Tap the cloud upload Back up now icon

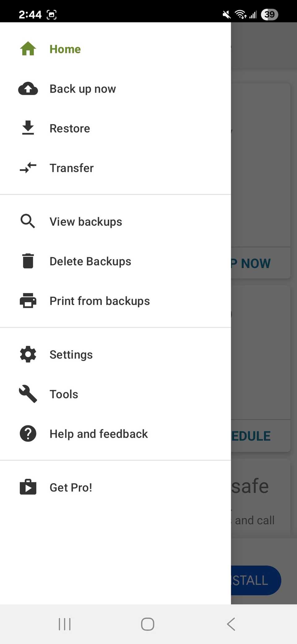tap(28, 89)
